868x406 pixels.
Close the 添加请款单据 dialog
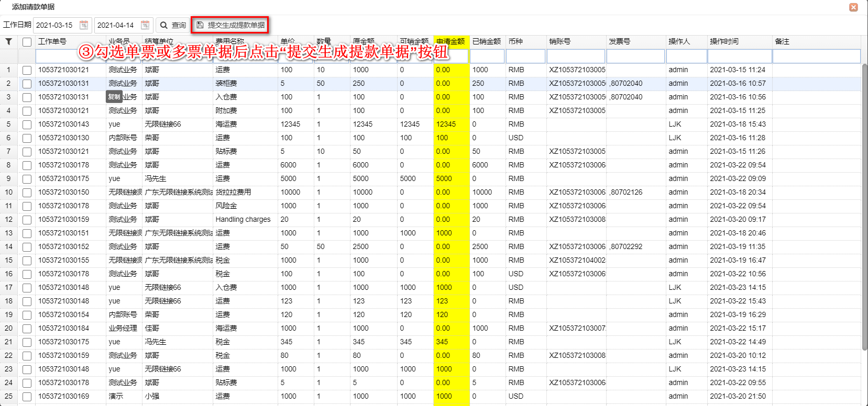tap(853, 7)
